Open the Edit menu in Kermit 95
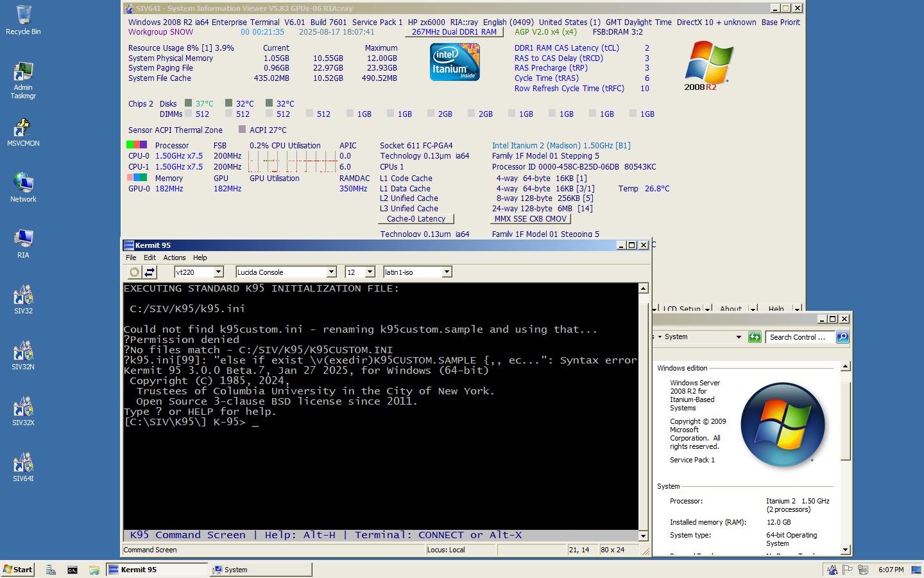The image size is (924, 578). pos(150,258)
